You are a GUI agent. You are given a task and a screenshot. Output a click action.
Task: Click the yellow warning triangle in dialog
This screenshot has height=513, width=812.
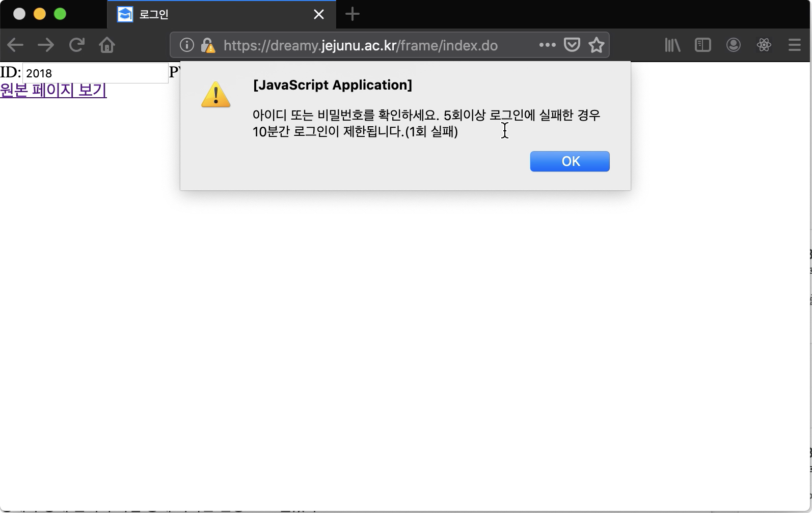(216, 95)
